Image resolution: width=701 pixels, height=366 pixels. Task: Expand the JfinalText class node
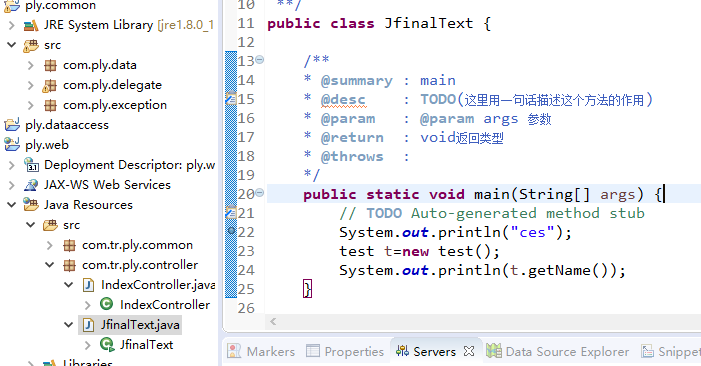[x=88, y=345]
